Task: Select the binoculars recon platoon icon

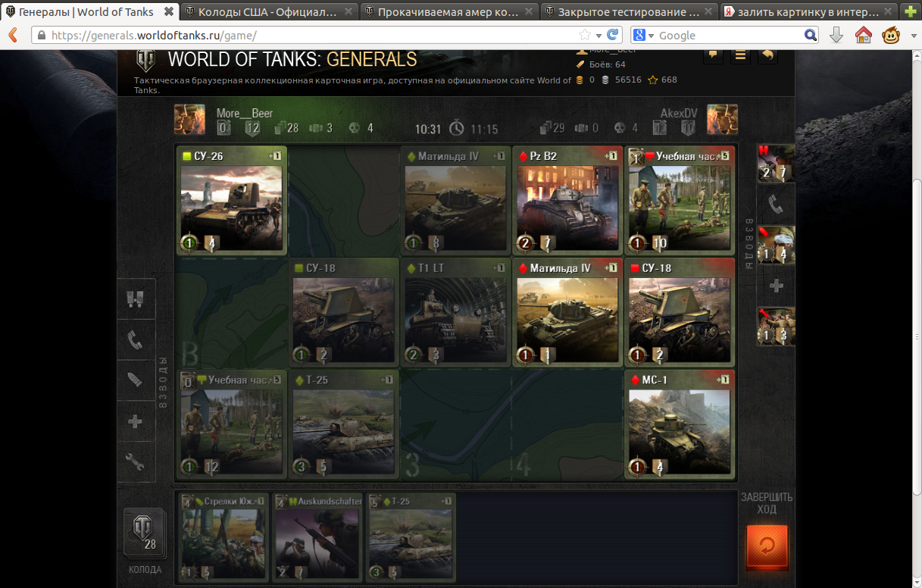Action: click(136, 299)
